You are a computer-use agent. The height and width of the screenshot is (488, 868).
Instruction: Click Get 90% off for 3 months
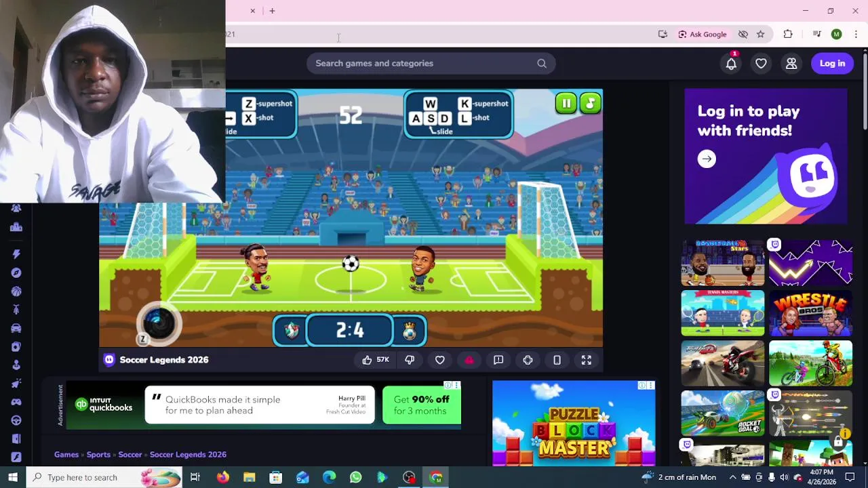tap(422, 405)
